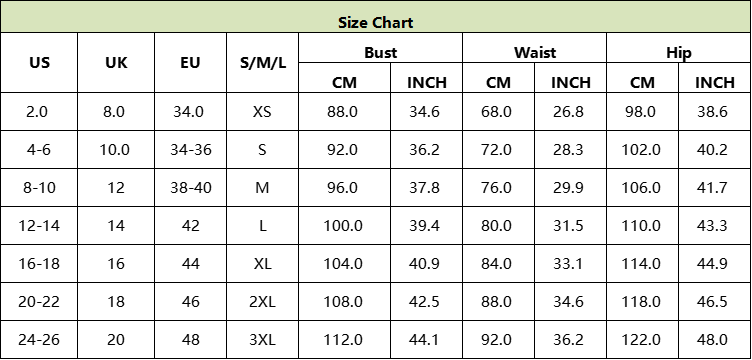The width and height of the screenshot is (752, 360).
Task: Select the CM subheader under Hip
Action: click(643, 78)
